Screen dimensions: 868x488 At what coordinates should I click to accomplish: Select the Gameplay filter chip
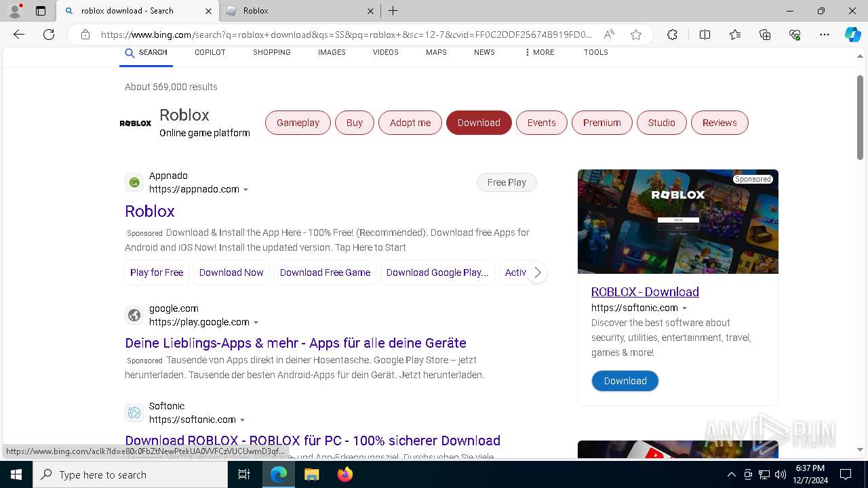298,123
